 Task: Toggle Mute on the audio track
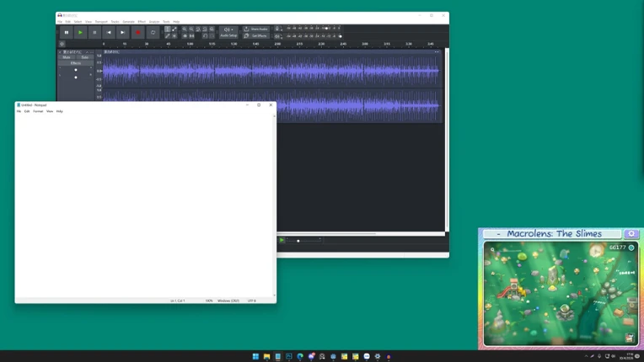click(67, 57)
